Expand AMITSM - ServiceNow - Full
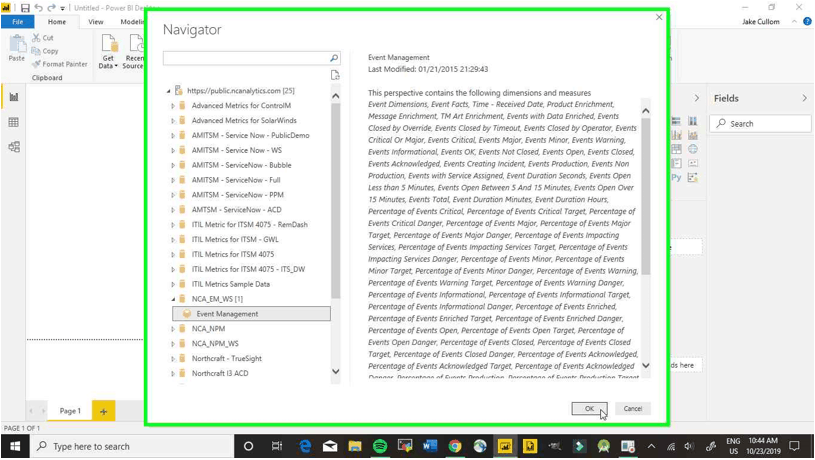This screenshot has width=815, height=460. point(173,180)
